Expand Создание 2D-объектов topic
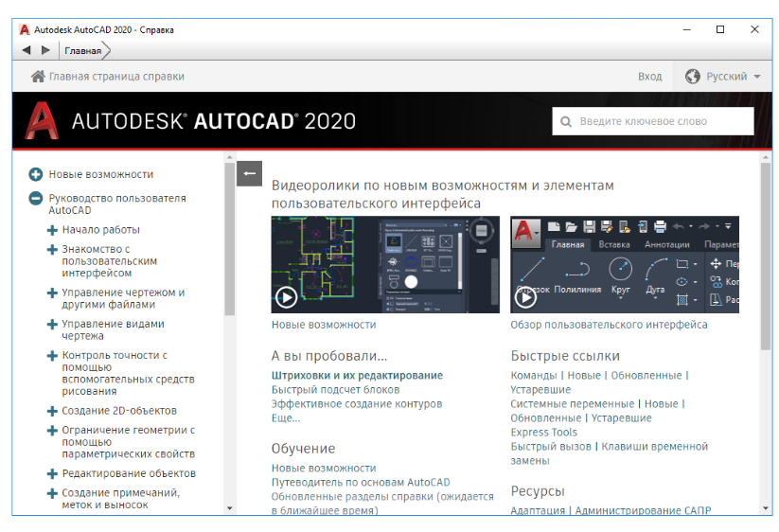The image size is (779, 532). pos(52,411)
